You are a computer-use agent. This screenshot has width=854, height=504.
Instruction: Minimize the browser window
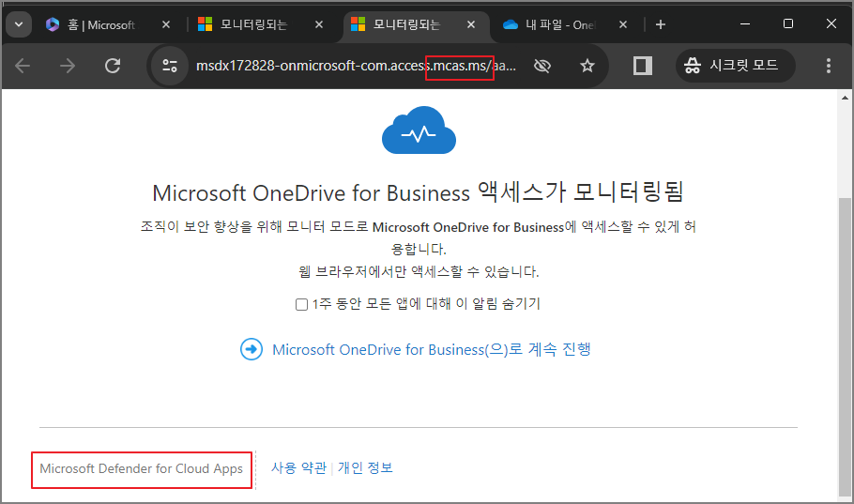(745, 24)
